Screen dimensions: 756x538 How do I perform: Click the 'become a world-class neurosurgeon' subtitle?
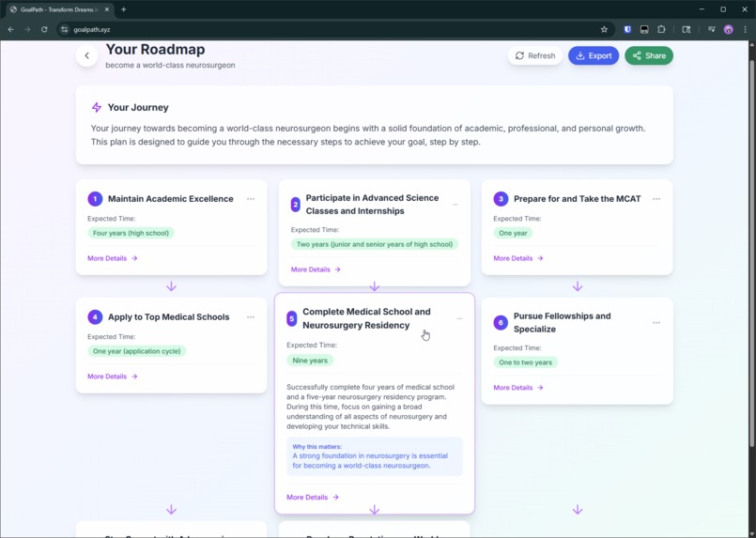[x=170, y=65]
